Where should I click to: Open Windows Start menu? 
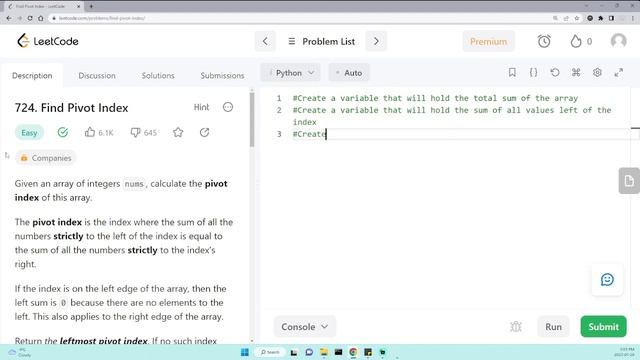coord(245,352)
